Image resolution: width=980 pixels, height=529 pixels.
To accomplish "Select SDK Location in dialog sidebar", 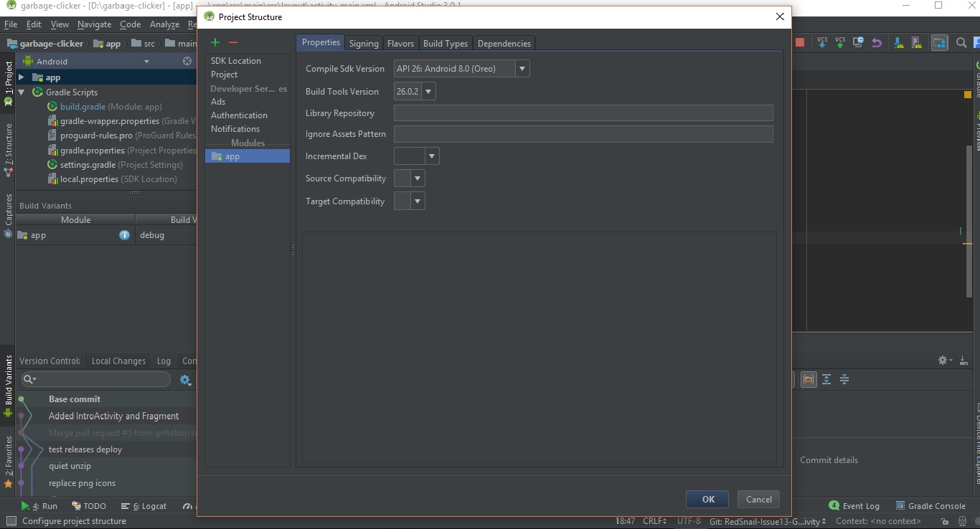I will pos(236,61).
